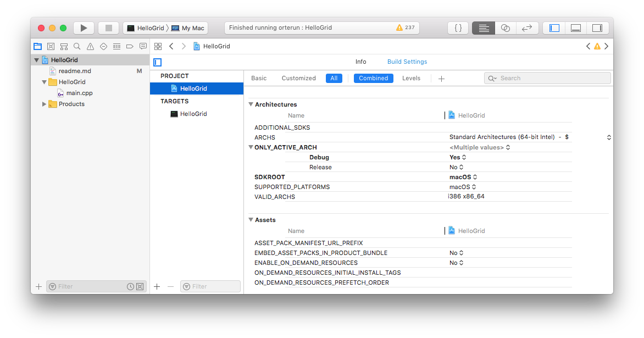Image resolution: width=644 pixels, height=338 pixels.
Task: Switch to the Build Settings tab
Action: tap(407, 62)
